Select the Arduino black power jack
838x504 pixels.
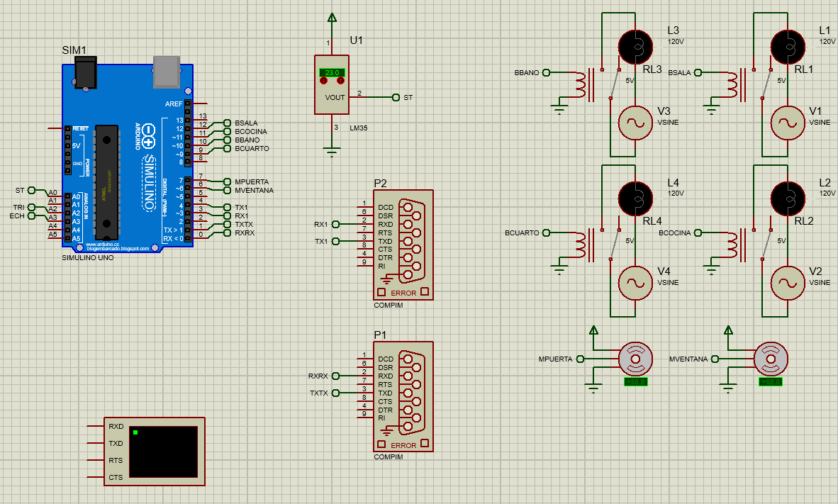(86, 73)
